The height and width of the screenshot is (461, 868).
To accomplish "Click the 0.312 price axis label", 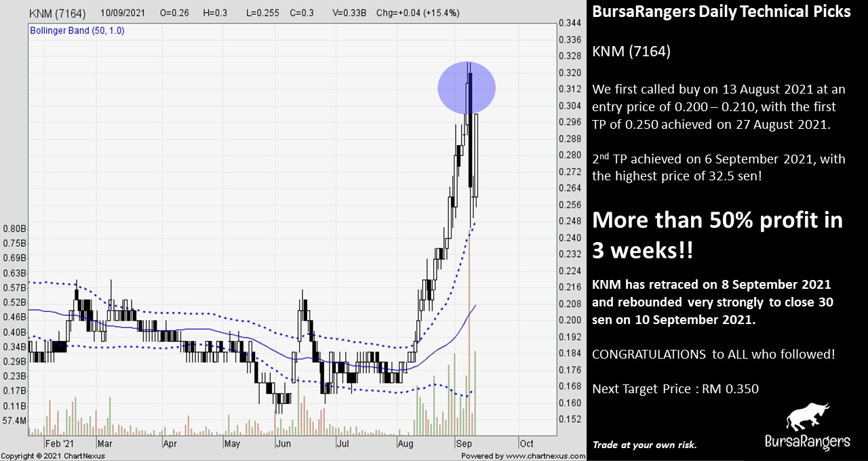I will pos(570,89).
